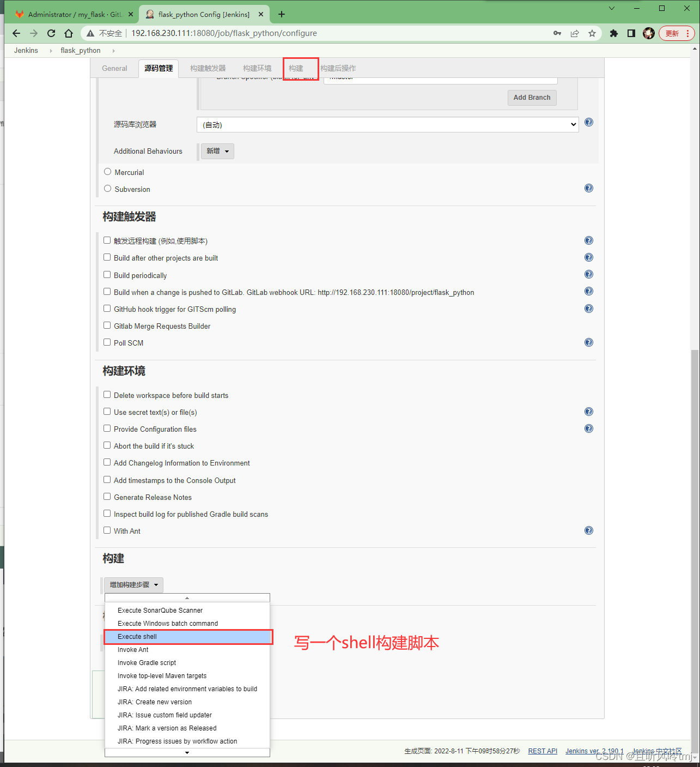700x767 pixels.
Task: Enable Poll SCM checkbox
Action: pos(107,342)
